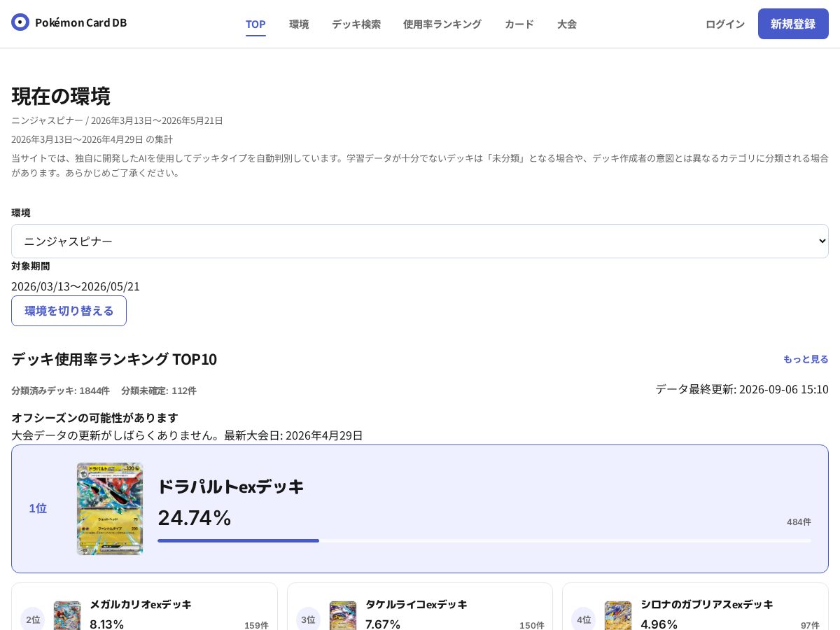Image resolution: width=840 pixels, height=630 pixels.
Task: Click the 97件 count text
Action: [810, 625]
